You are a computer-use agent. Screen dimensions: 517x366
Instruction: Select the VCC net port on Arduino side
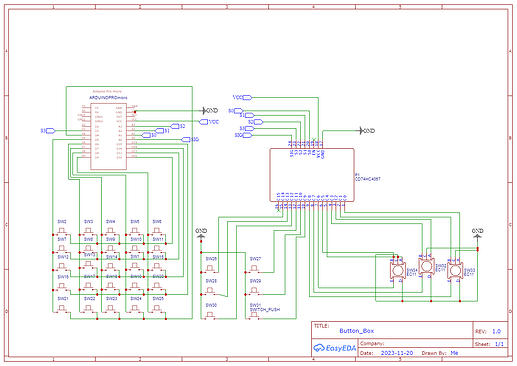pos(209,122)
